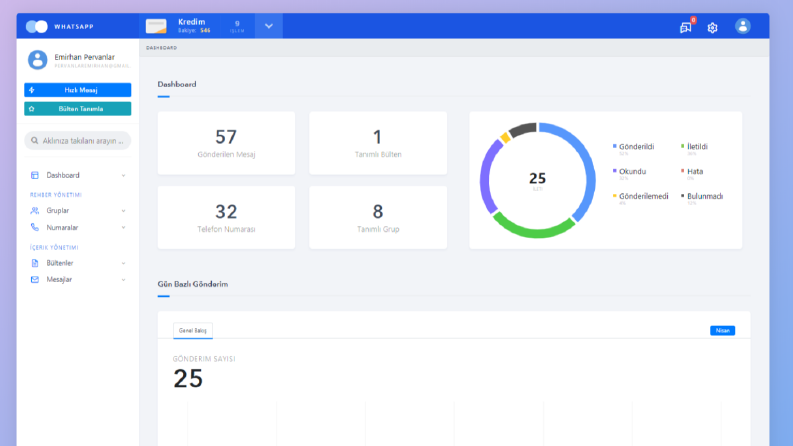This screenshot has height=446, width=793.
Task: Click the search input field
Action: pyautogui.click(x=77, y=141)
